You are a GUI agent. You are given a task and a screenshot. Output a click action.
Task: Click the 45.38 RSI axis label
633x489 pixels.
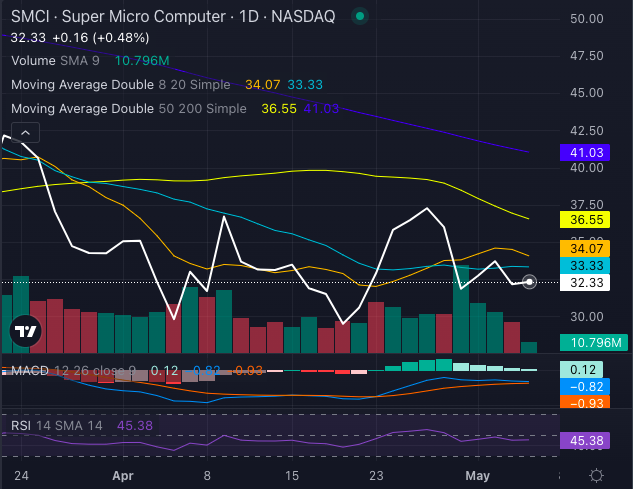click(585, 441)
